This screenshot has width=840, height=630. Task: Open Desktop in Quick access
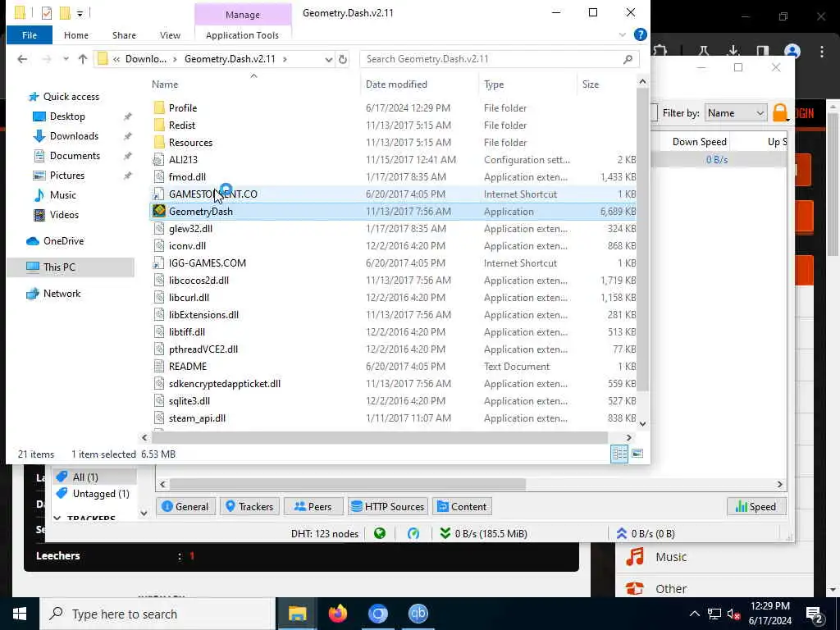point(67,116)
